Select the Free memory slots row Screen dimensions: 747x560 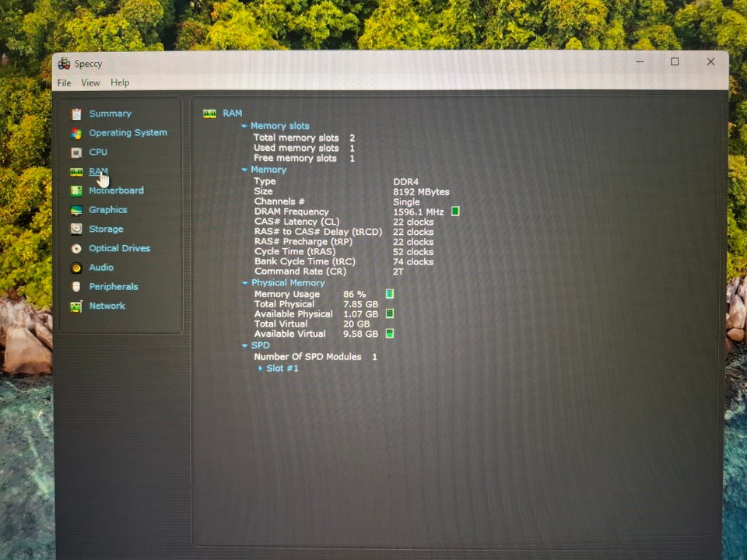click(x=304, y=158)
